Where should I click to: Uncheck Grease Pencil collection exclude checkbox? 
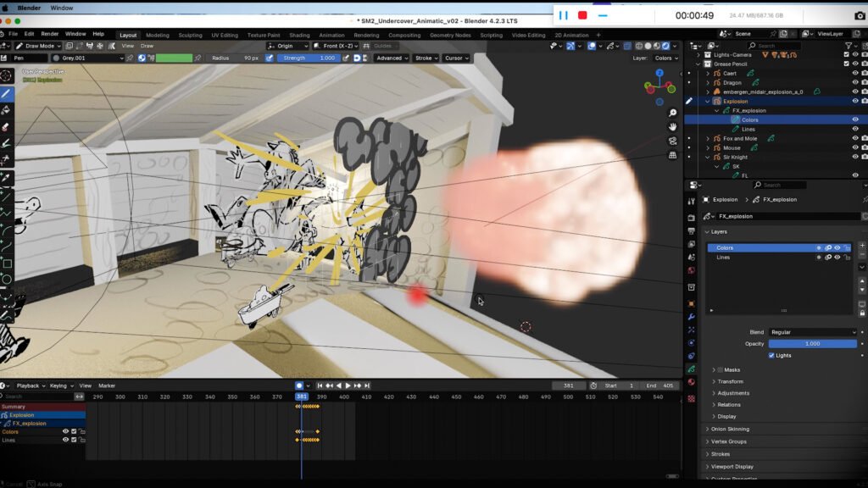pyautogui.click(x=846, y=64)
